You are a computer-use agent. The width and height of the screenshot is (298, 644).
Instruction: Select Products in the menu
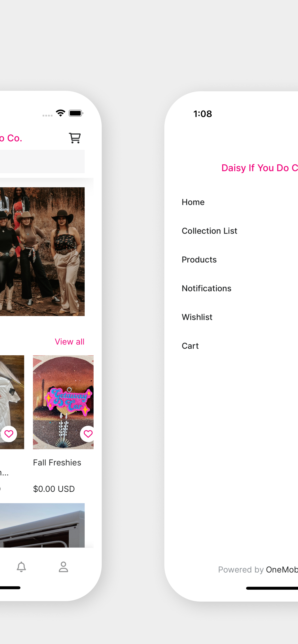(199, 259)
